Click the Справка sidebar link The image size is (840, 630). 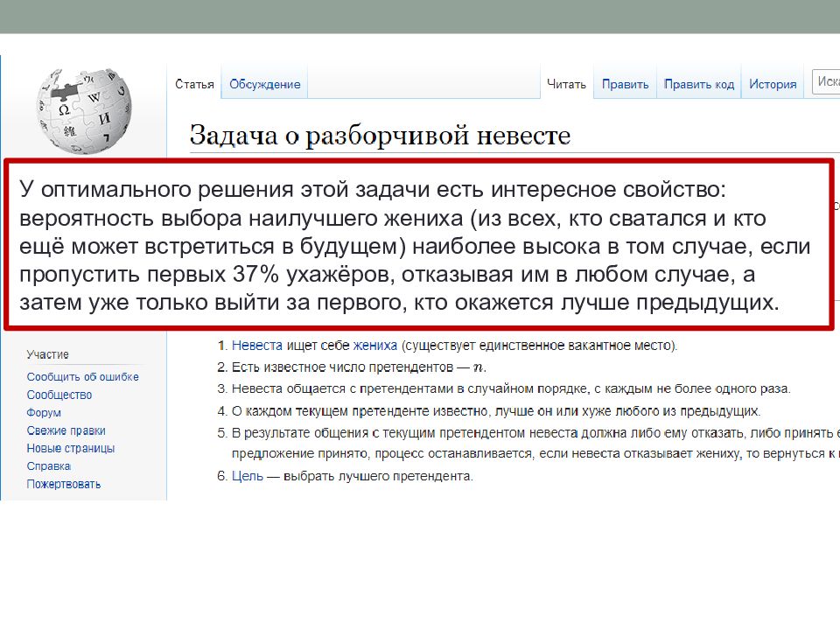coord(48,466)
